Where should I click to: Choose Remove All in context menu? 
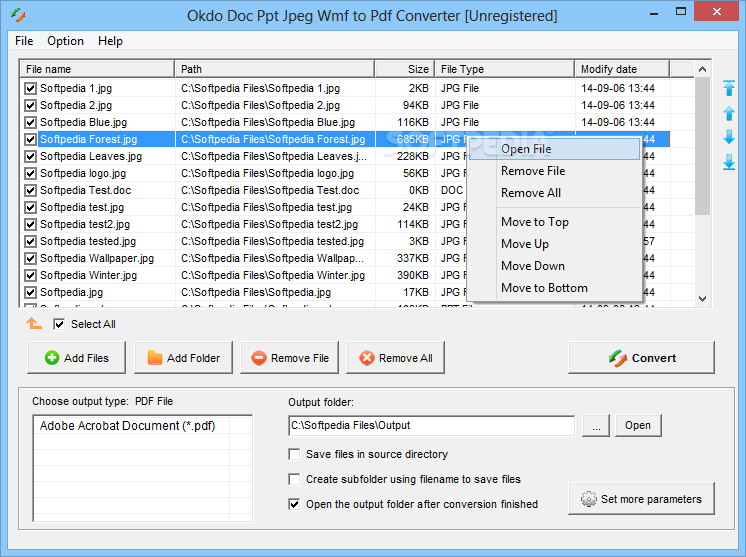(x=554, y=193)
